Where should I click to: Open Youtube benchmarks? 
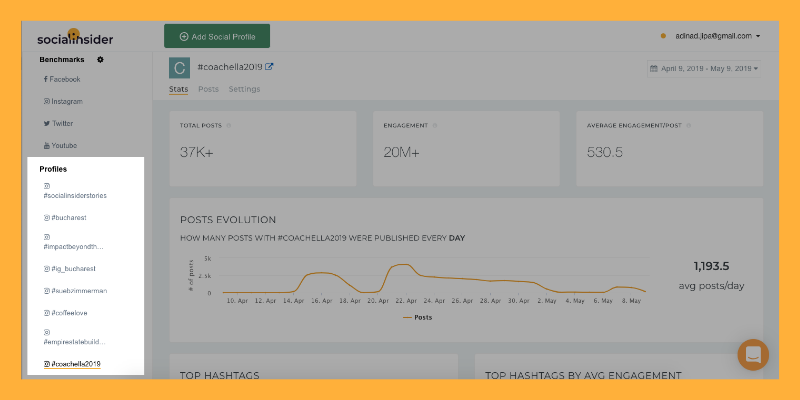60,145
